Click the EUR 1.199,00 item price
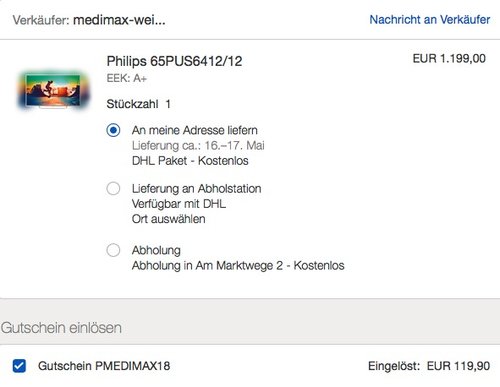 point(449,59)
